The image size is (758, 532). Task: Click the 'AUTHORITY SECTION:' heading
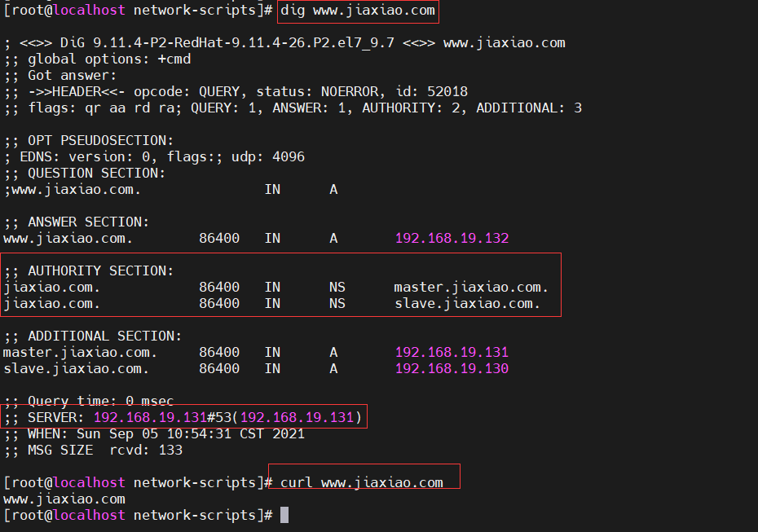(100, 271)
